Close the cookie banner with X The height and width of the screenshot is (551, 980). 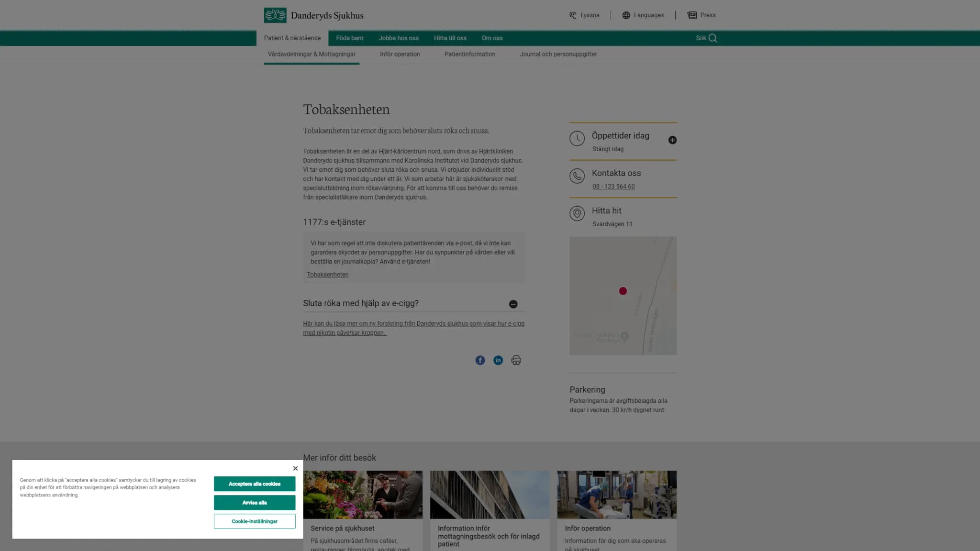point(295,468)
